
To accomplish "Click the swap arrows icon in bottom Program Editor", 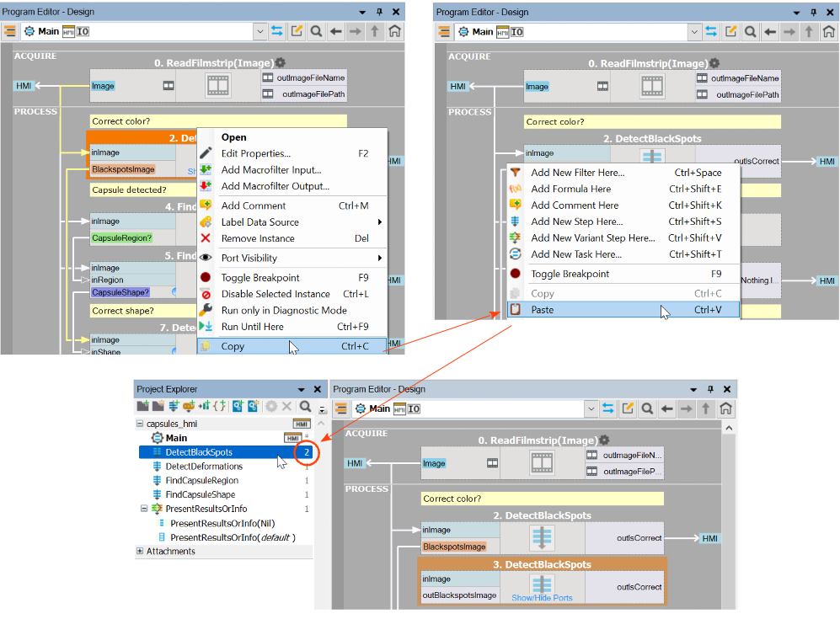I will (607, 408).
